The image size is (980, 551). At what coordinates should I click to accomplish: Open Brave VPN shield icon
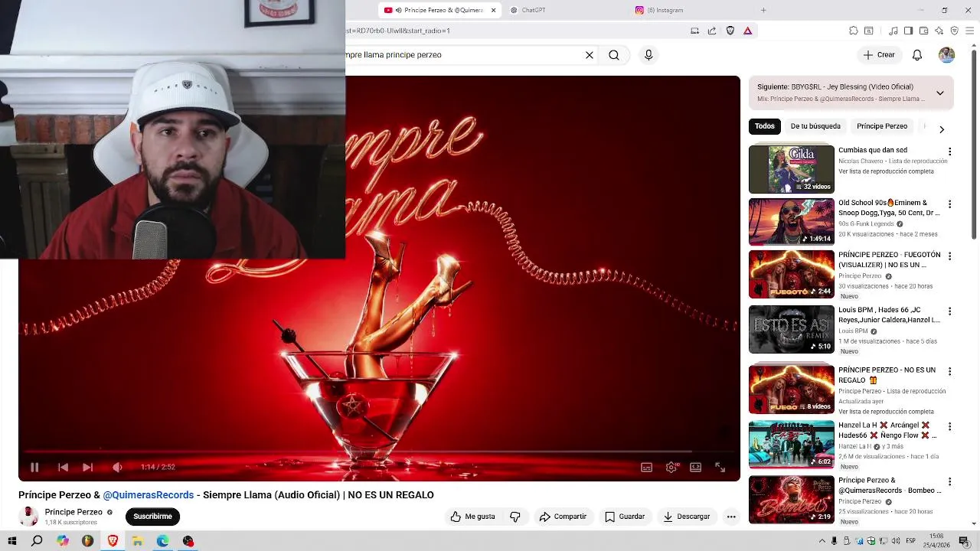[x=955, y=31]
